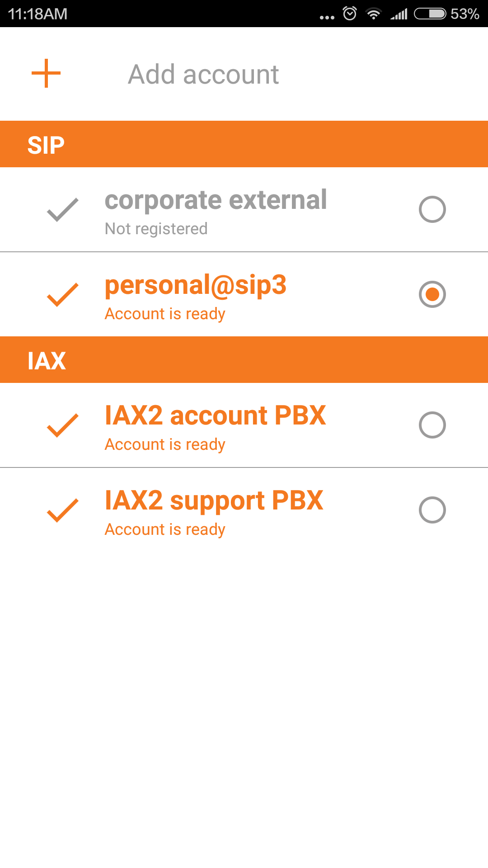Choose IAX2 account PBX radio button
Screen dimensions: 488x868
tap(432, 425)
